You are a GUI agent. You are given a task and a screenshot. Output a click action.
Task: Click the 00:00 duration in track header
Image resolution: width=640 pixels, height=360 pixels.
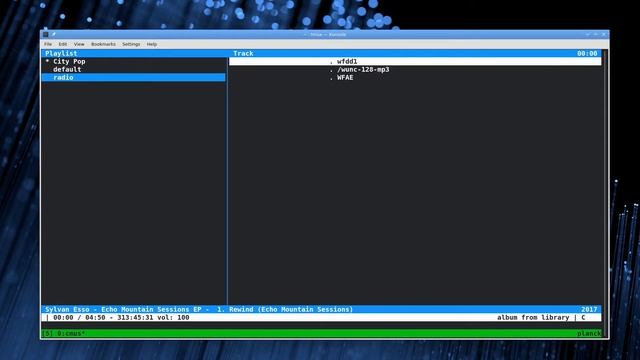[587, 53]
